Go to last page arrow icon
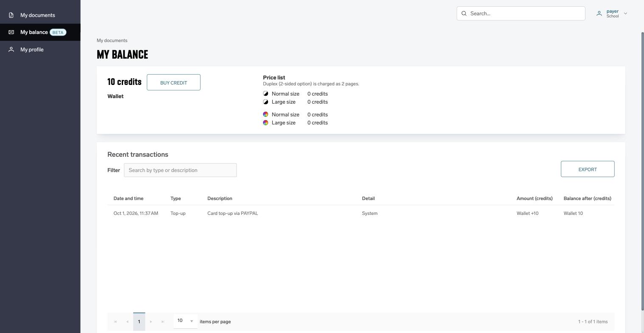The width and height of the screenshot is (644, 333). [163, 322]
